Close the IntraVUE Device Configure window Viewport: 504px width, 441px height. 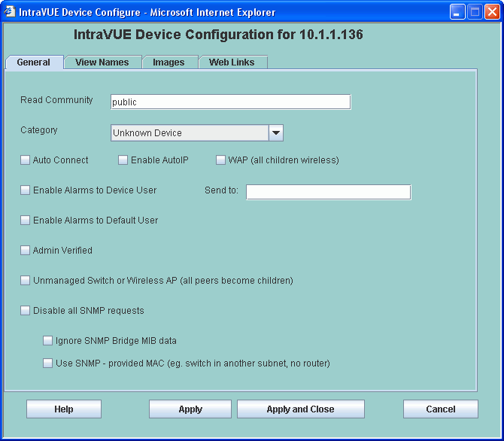[x=492, y=12]
